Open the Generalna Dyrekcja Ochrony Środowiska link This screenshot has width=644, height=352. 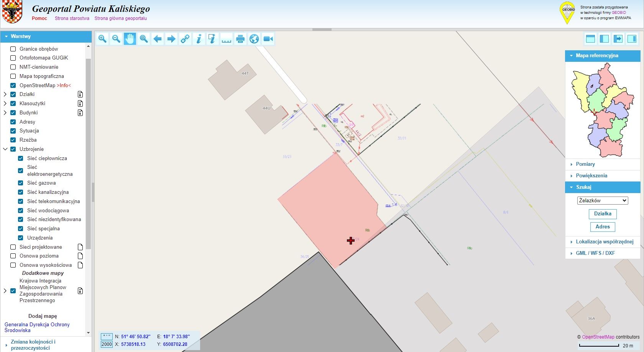pyautogui.click(x=37, y=327)
